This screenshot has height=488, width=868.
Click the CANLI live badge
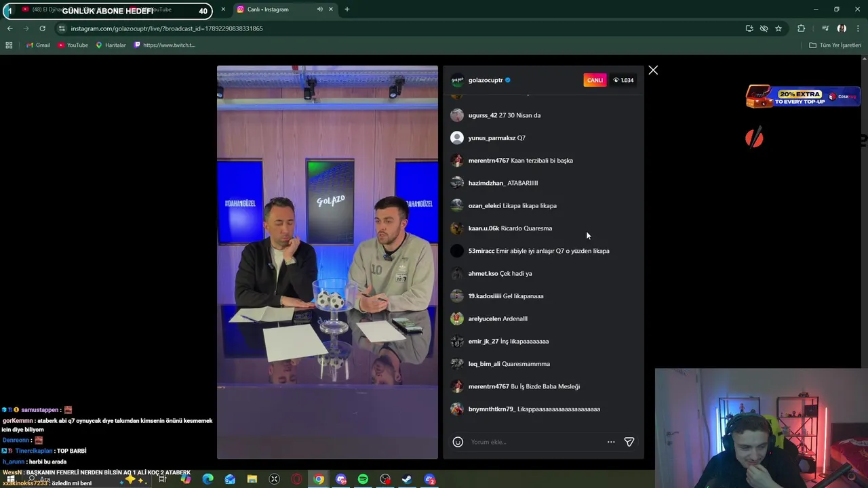pyautogui.click(x=595, y=80)
